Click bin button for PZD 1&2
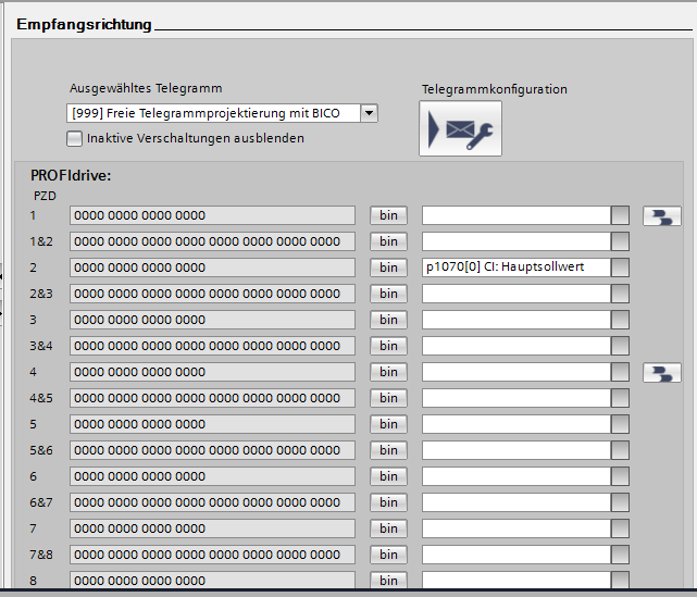The width and height of the screenshot is (697, 597). click(x=389, y=241)
